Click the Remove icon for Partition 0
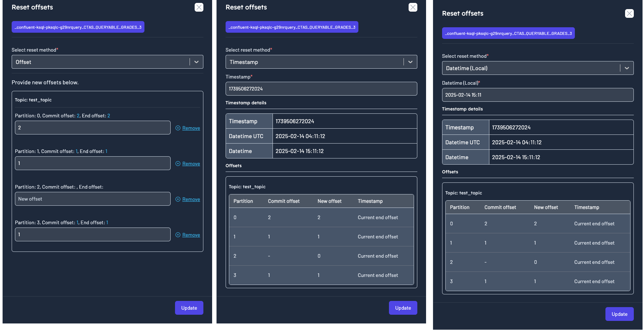 [178, 128]
